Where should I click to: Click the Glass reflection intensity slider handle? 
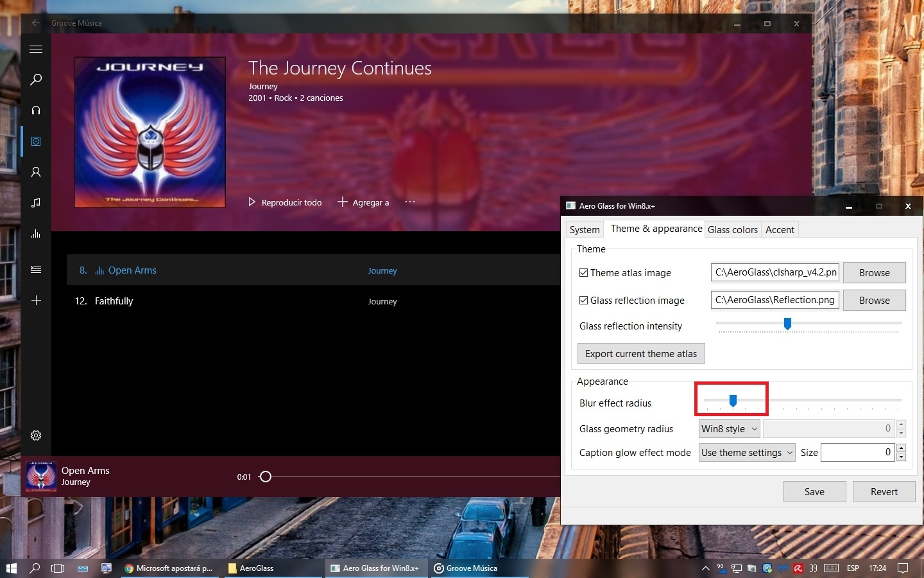(787, 324)
